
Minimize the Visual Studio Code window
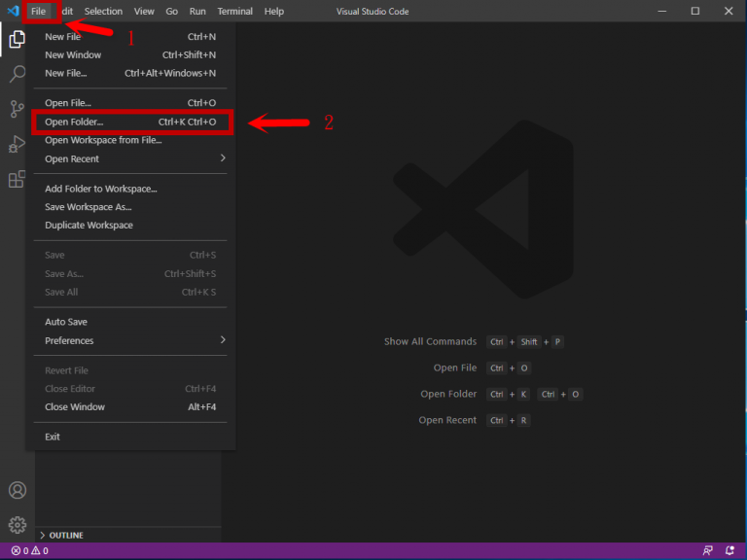[662, 11]
